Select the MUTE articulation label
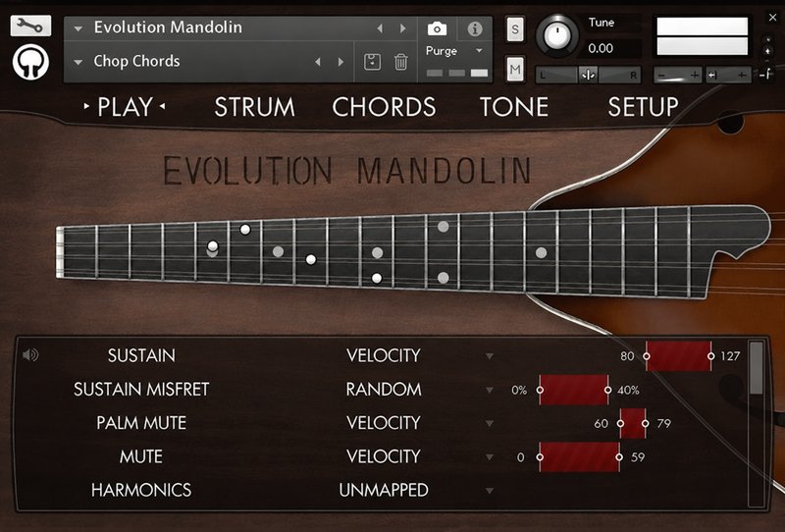Image resolution: width=785 pixels, height=532 pixels. pos(141,456)
